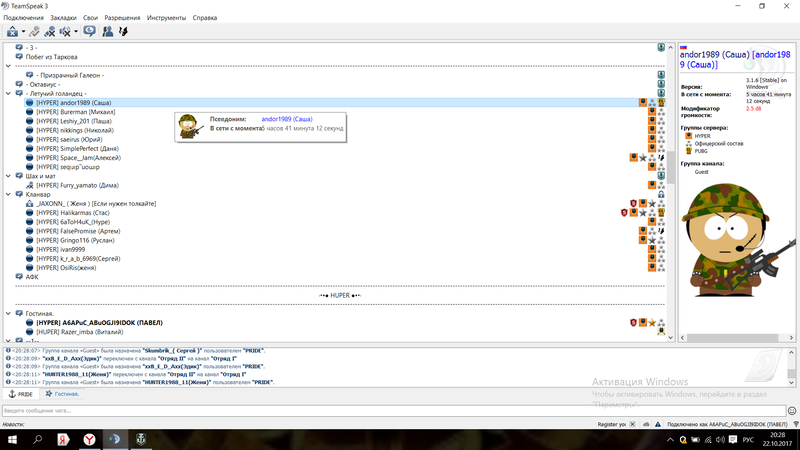The image size is (800, 450).
Task: Click chat log scrollbar up arrow
Action: tap(791, 353)
